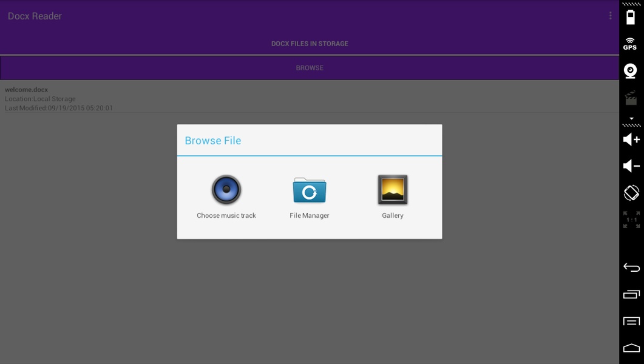Decrease volume with the speaker minus icon

pyautogui.click(x=631, y=166)
